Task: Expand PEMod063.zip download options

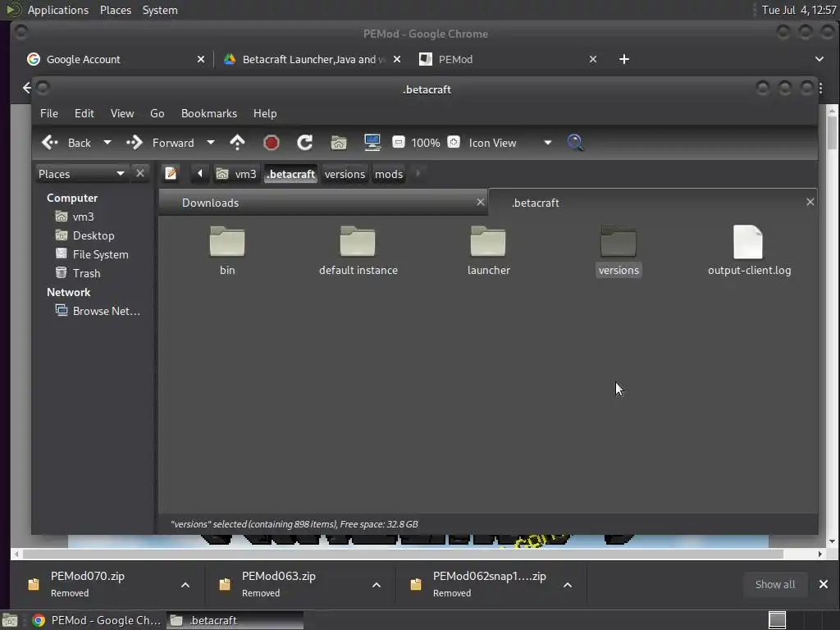Action: point(377,584)
